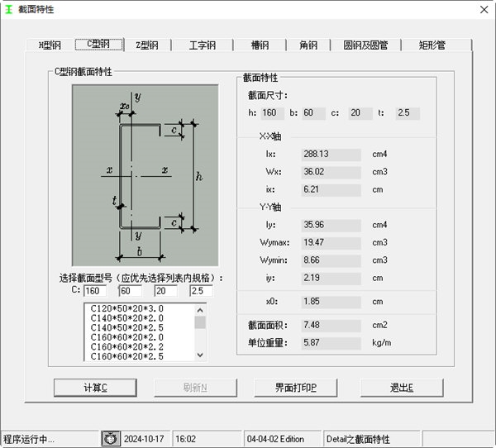
Task: Click the Wymin value 8.66 field
Action: point(331,260)
